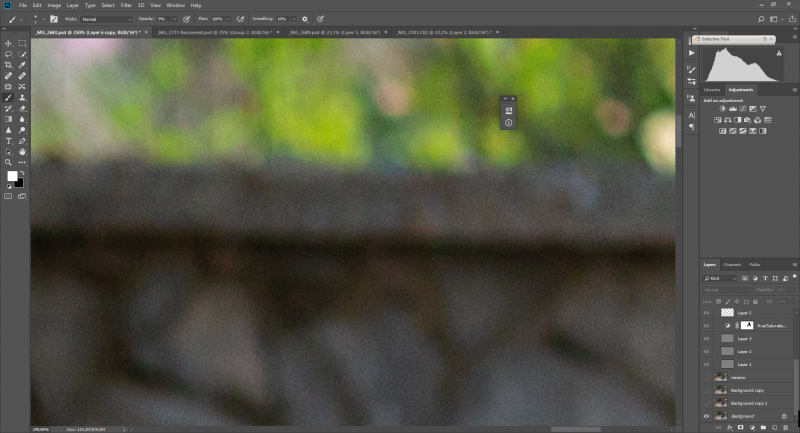This screenshot has height=433, width=800.
Task: Open the Layers panel flyout menu
Action: pos(794,265)
